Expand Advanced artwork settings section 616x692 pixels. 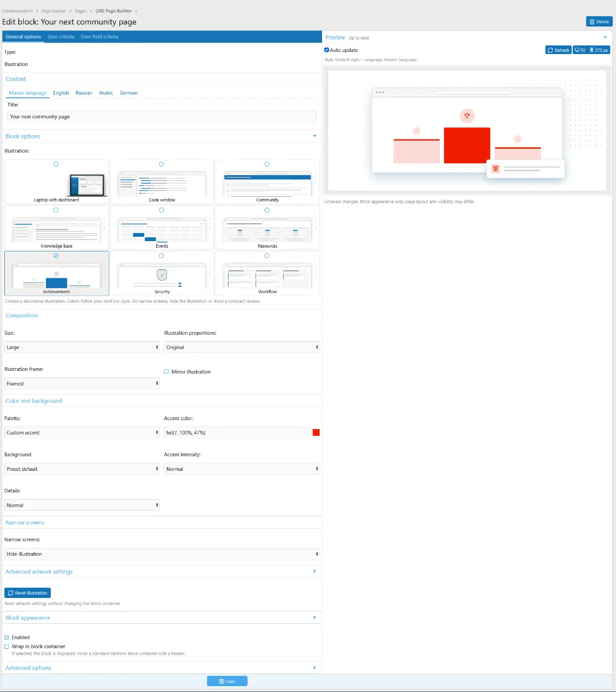point(314,571)
